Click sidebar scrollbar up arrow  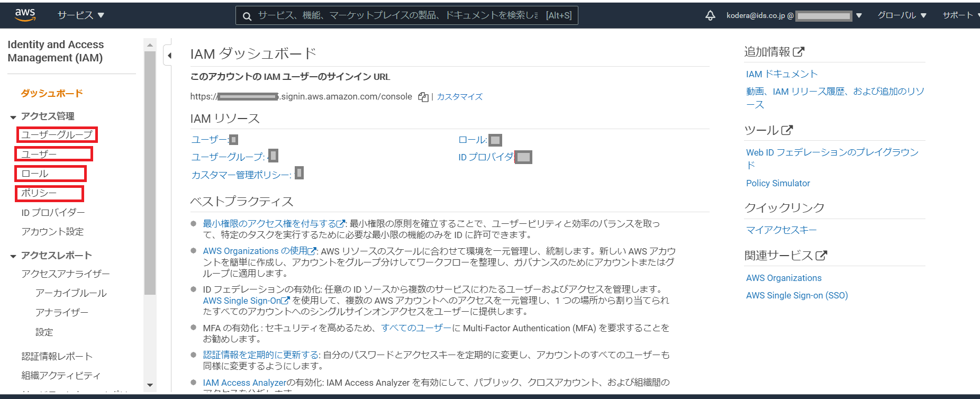pos(150,45)
